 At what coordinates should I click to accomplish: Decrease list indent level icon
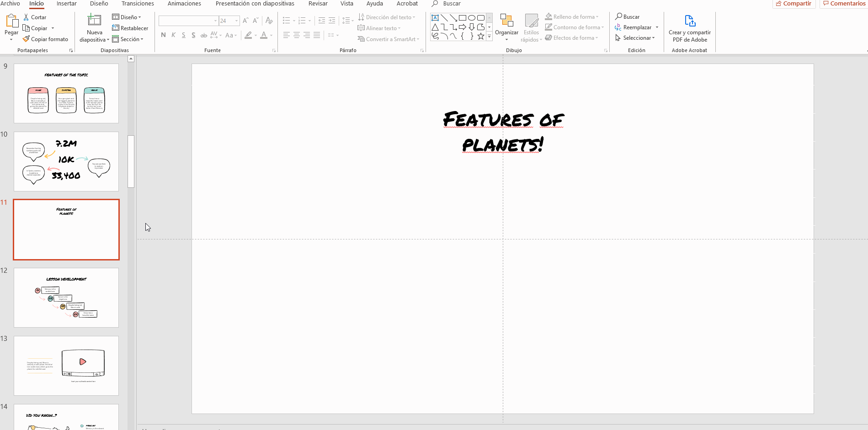322,21
